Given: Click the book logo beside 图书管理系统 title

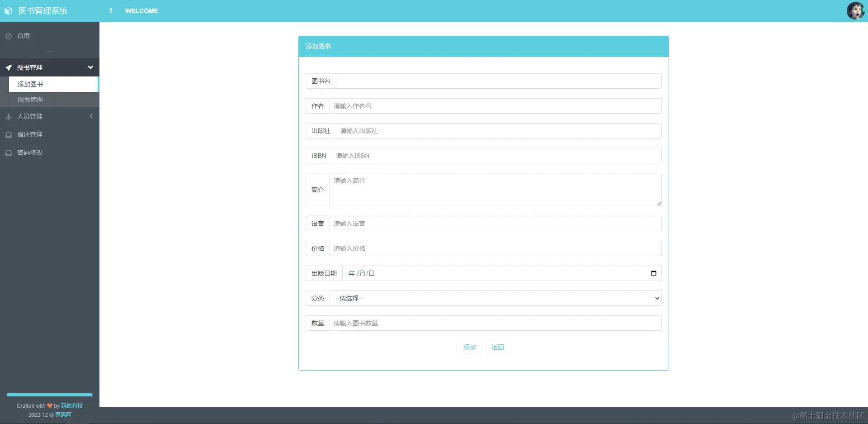Looking at the screenshot, I should (x=8, y=10).
